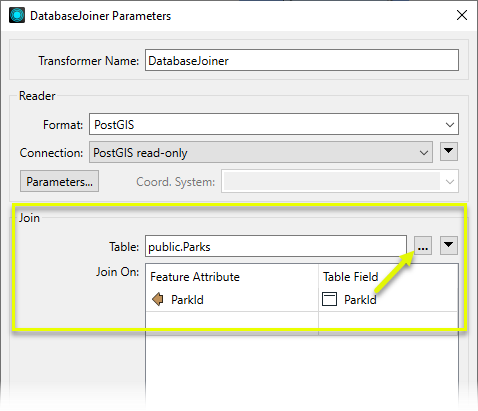This screenshot has height=411, width=478.
Task: Open the Format dropdown showing PostGIS
Action: coord(274,124)
